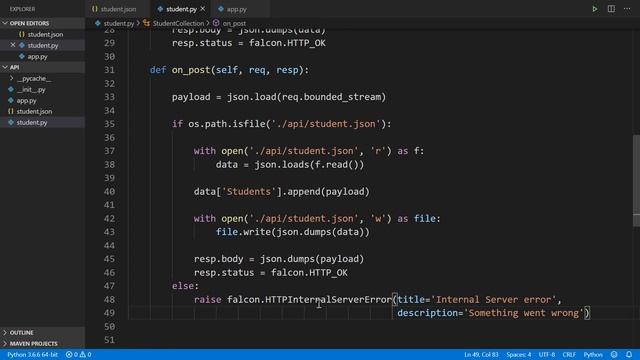Viewport: 640px width, 360px height.
Task: Open the feedback smiley icon
Action: tap(614, 355)
